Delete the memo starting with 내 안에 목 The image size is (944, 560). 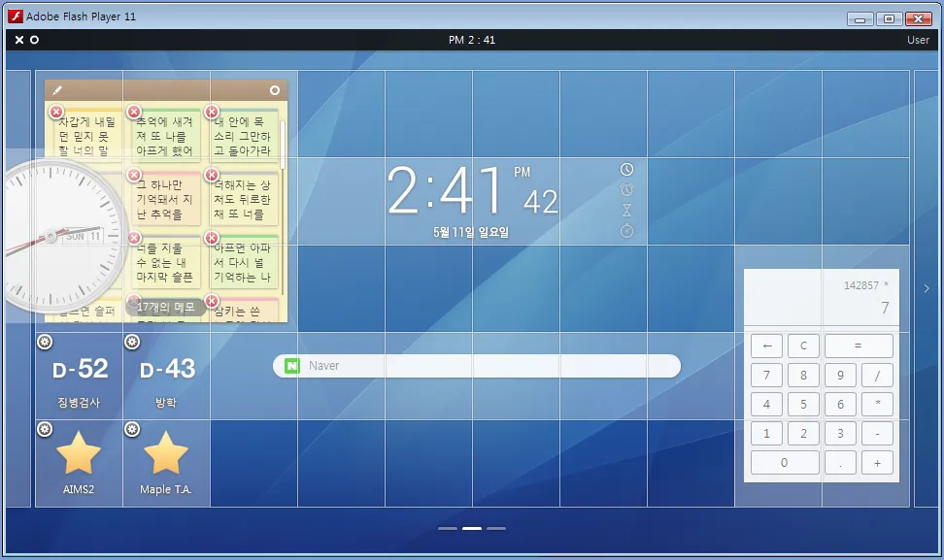coord(212,112)
